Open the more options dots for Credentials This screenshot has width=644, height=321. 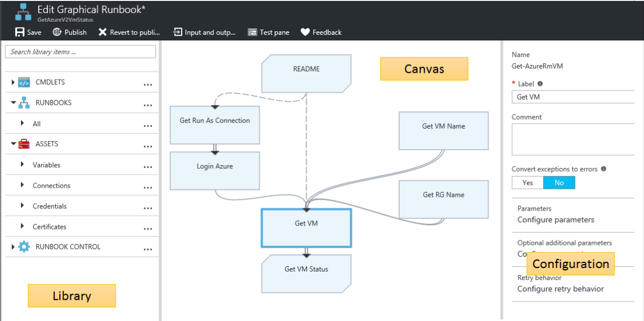tap(148, 208)
